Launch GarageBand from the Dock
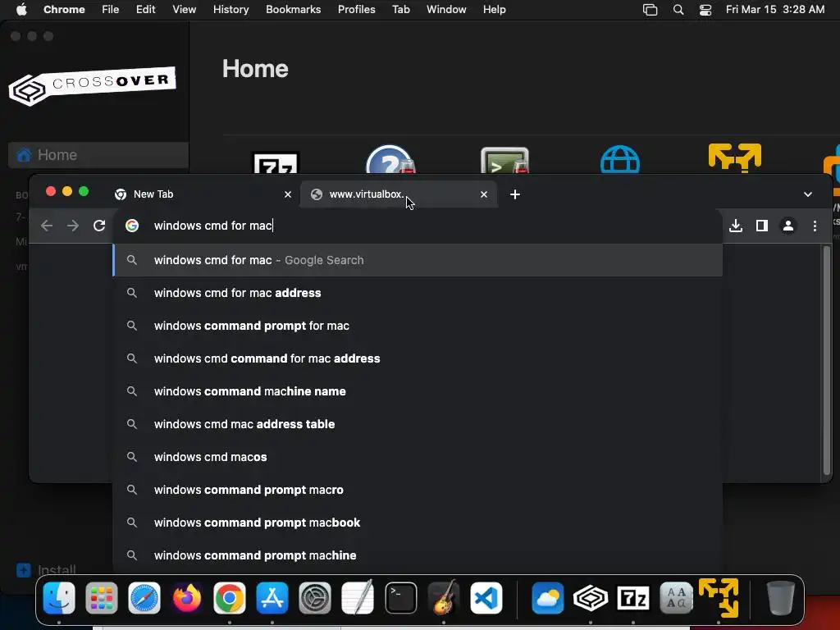The image size is (840, 630). click(x=444, y=598)
